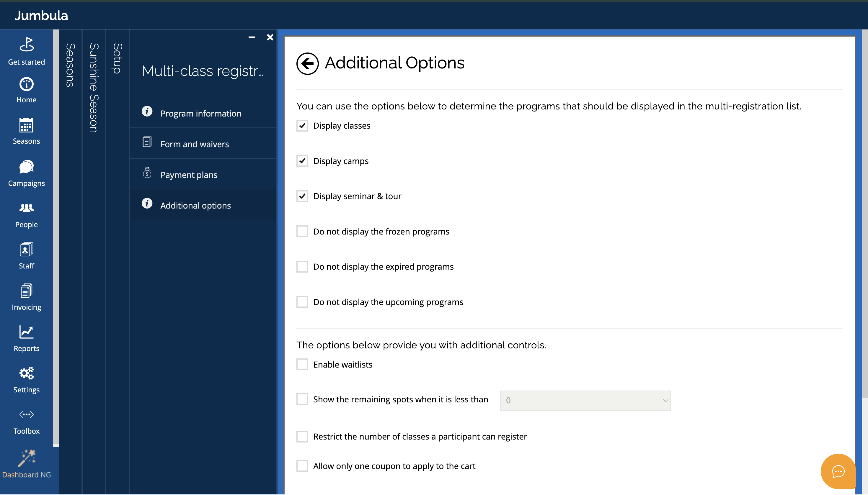Click the Jumbula logo link

click(x=41, y=15)
